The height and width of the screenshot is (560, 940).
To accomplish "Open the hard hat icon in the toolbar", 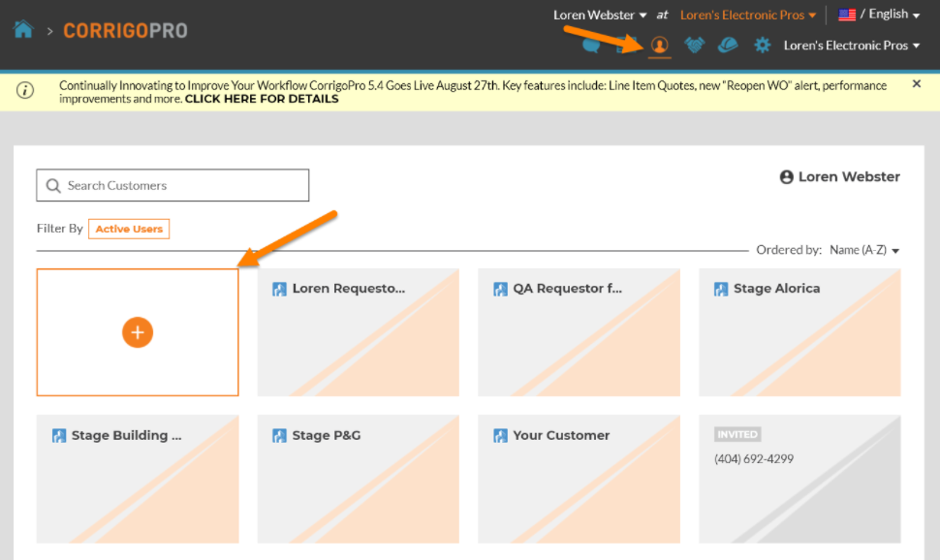I will coord(727,45).
